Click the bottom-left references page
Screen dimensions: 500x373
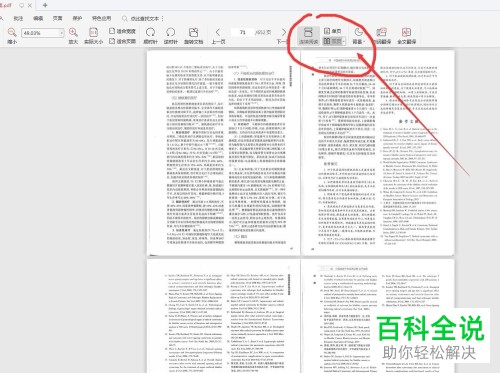(x=223, y=316)
